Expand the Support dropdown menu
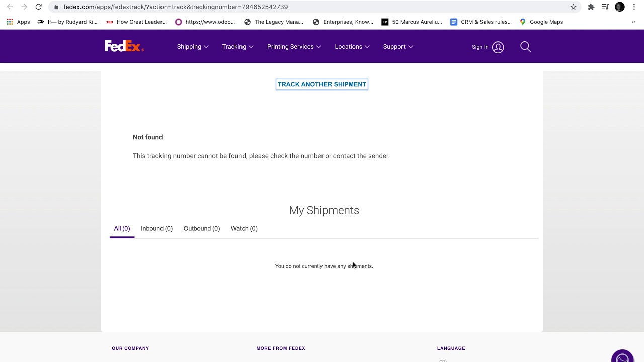Image resolution: width=644 pixels, height=362 pixels. 398,47
